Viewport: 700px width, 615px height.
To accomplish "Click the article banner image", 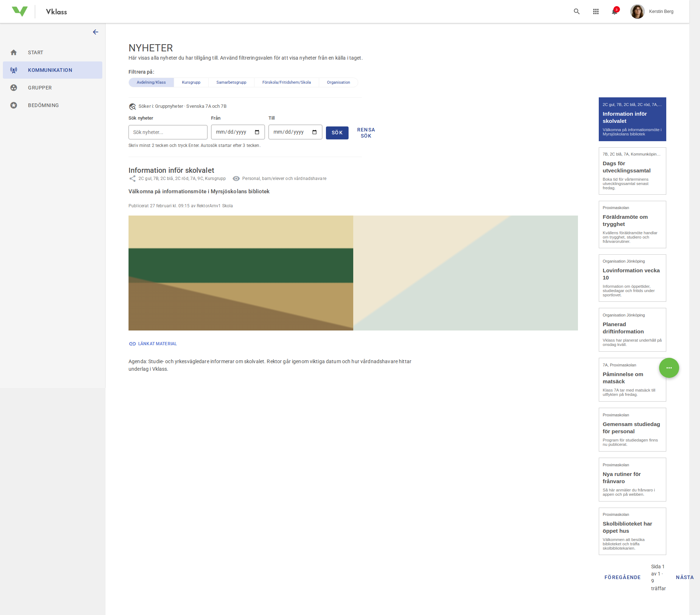I will [x=353, y=273].
